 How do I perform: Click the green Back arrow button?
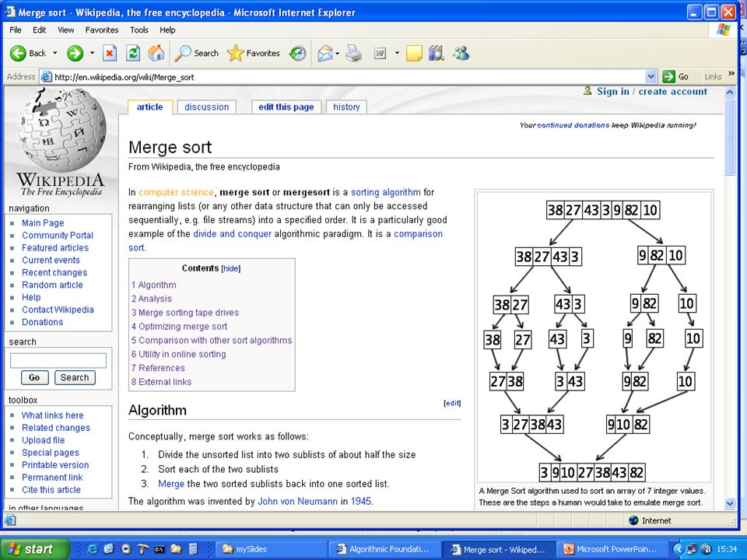pyautogui.click(x=18, y=53)
